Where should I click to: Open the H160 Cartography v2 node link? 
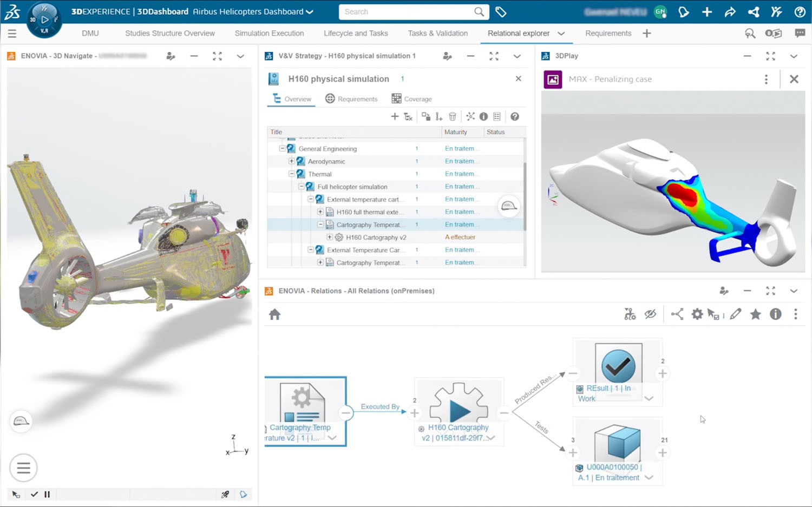(x=455, y=433)
